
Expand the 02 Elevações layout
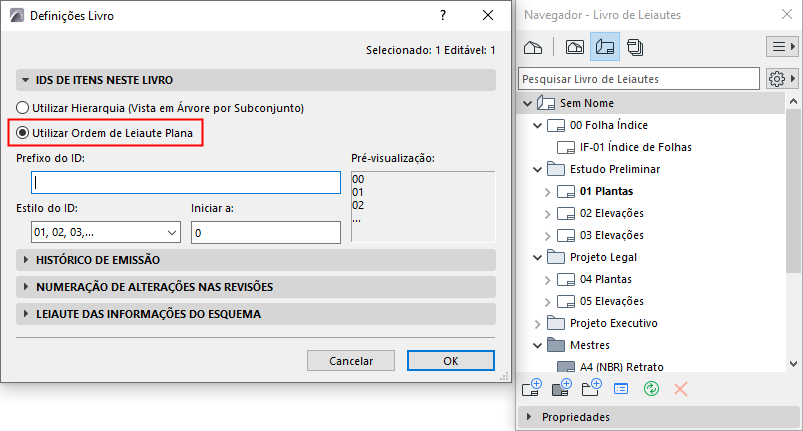pos(547,214)
